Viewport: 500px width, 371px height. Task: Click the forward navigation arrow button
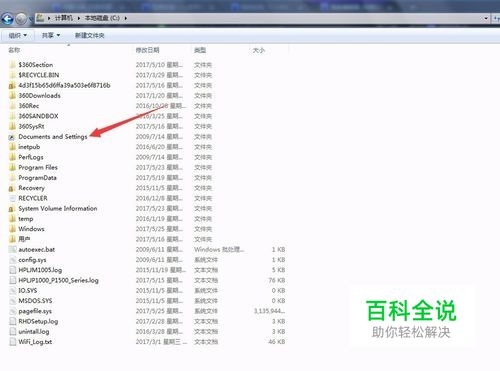point(21,19)
